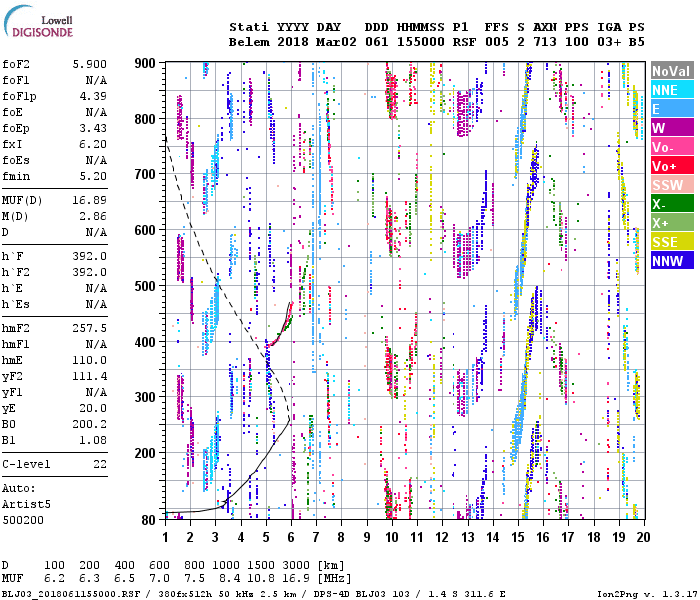The image size is (700, 600).
Task: Click the 3000 km distance entry
Action: pos(296,565)
